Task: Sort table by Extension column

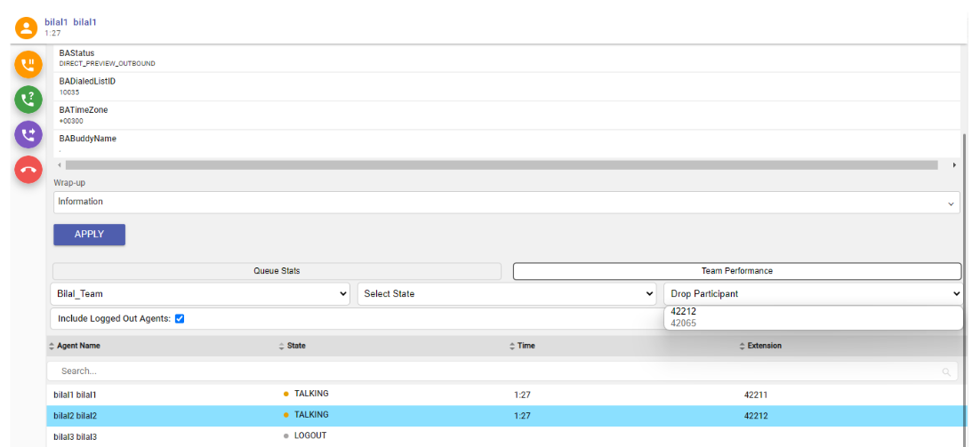Action: [760, 346]
